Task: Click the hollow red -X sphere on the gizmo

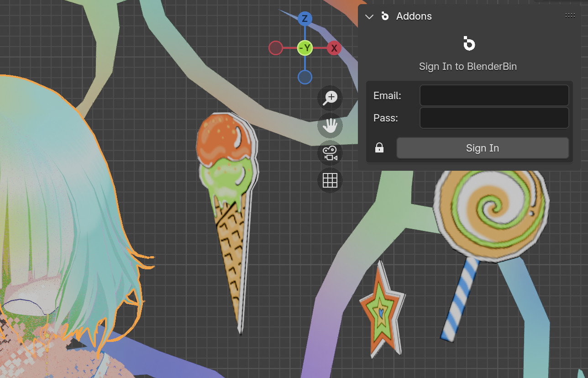Action: click(x=276, y=47)
